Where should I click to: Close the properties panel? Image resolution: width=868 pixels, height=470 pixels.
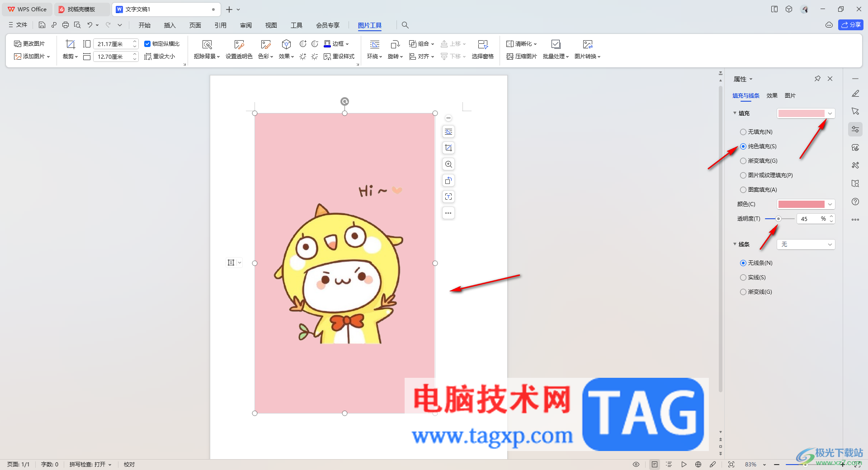pos(830,79)
